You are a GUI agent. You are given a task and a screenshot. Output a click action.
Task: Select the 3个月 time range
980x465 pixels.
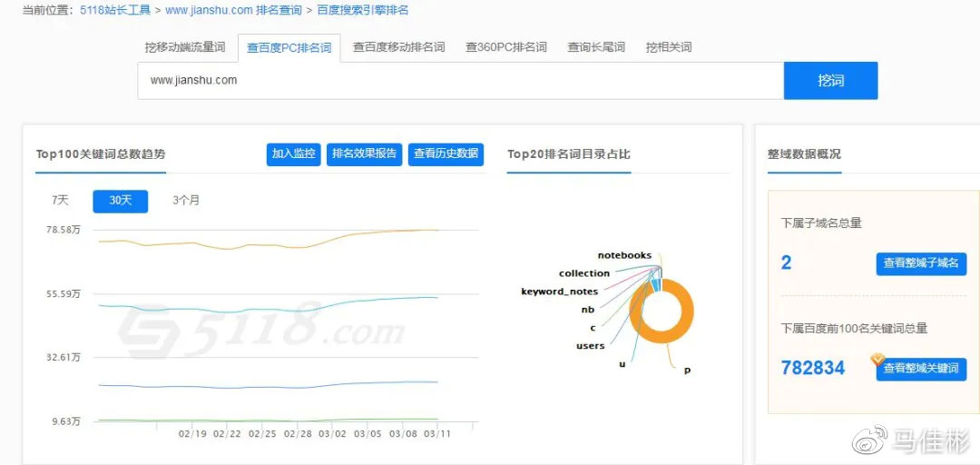(186, 201)
